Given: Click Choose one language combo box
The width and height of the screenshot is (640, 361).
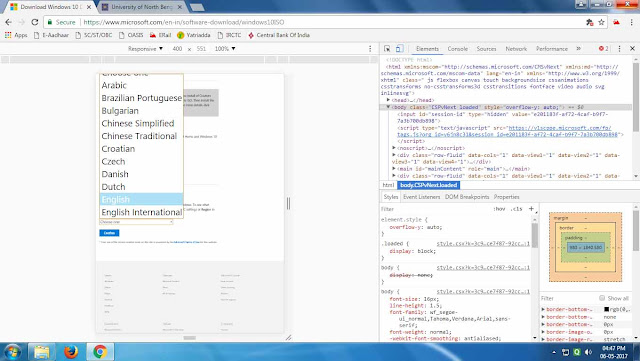Looking at the screenshot, I should click(136, 222).
